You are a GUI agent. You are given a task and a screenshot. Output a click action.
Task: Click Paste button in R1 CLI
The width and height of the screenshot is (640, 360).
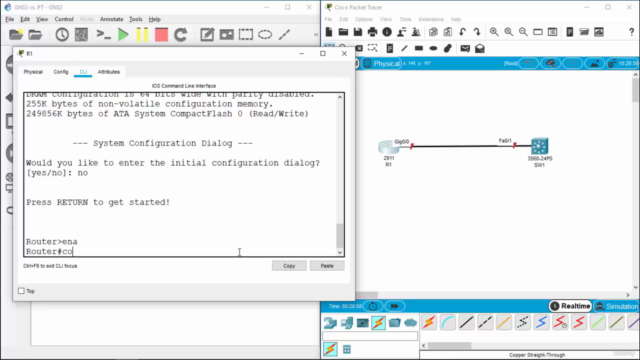tap(327, 266)
